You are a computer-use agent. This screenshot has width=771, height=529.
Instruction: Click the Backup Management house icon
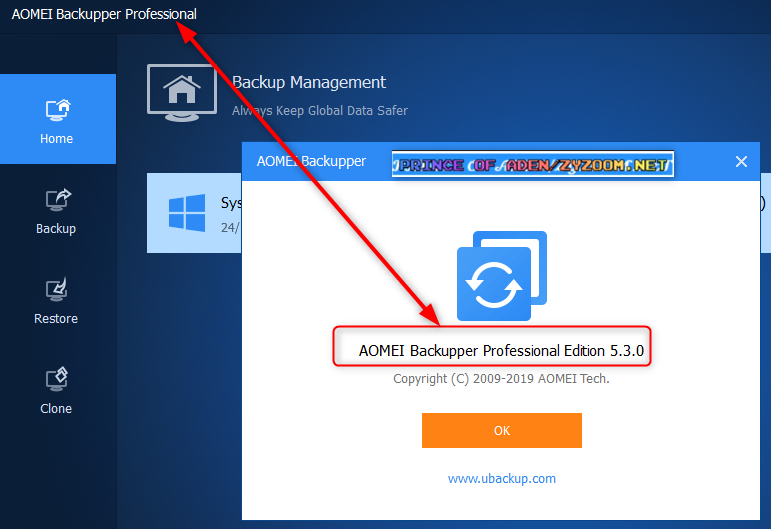[182, 92]
